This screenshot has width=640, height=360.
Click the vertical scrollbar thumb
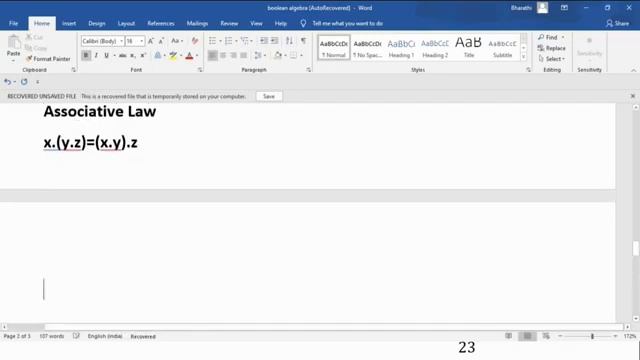point(636,249)
